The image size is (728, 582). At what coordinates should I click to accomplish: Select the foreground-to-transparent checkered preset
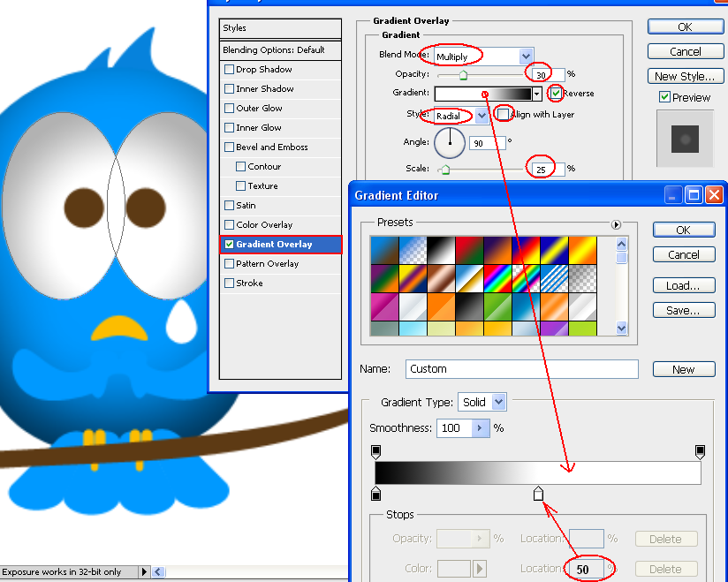click(x=413, y=250)
